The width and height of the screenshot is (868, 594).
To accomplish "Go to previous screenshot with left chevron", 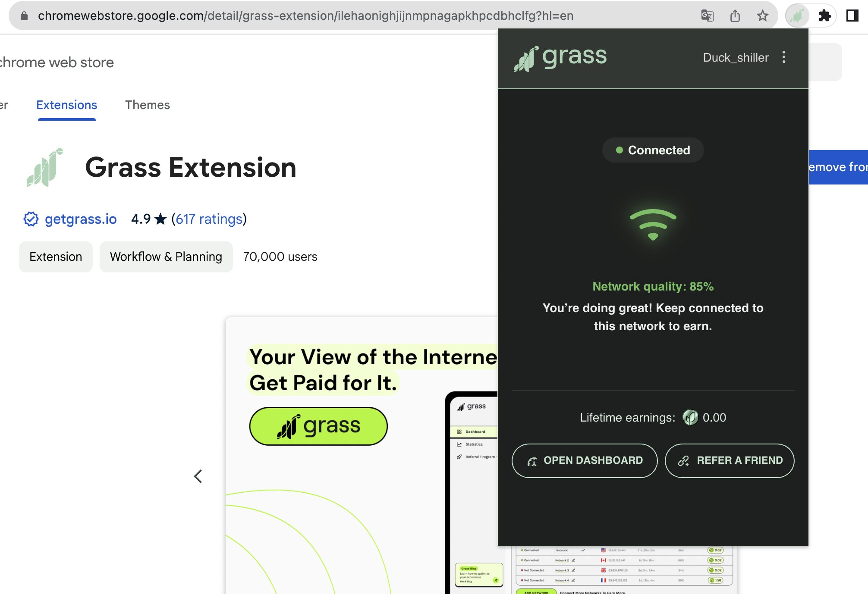I will pos(198,476).
